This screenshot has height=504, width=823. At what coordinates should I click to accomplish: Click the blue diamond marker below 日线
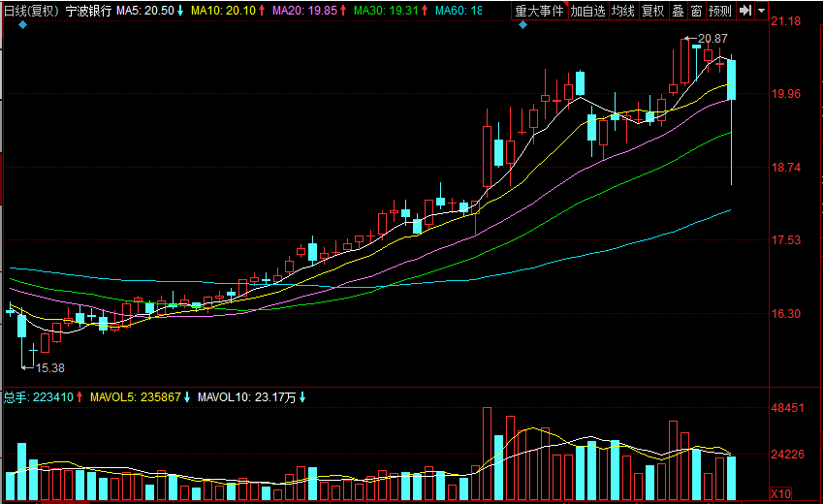pos(22,24)
